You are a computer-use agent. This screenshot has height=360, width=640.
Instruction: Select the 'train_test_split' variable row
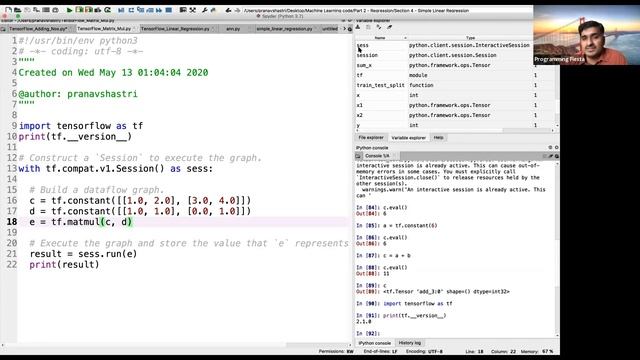coord(455,85)
